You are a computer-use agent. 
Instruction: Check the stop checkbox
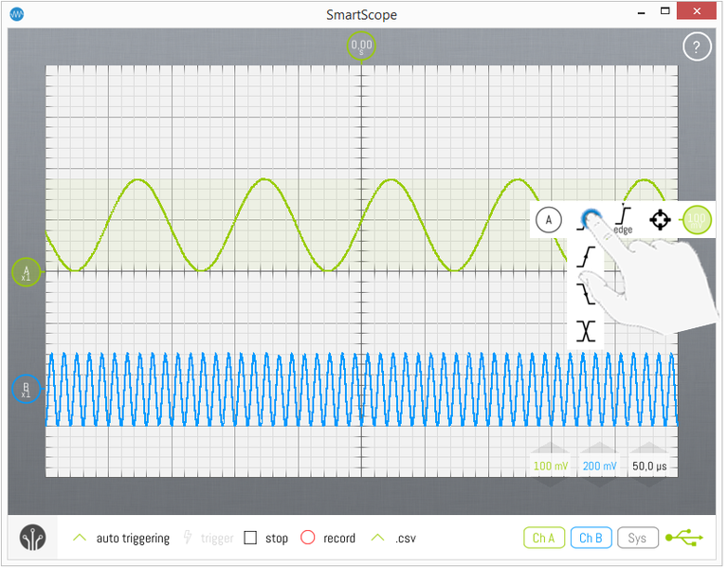click(251, 538)
